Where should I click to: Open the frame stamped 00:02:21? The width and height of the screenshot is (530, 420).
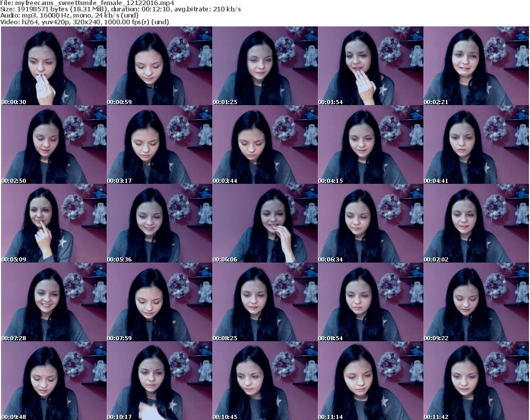point(476,66)
